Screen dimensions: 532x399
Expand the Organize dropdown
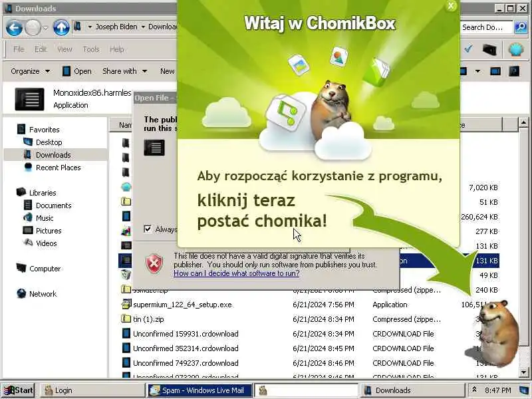point(30,71)
